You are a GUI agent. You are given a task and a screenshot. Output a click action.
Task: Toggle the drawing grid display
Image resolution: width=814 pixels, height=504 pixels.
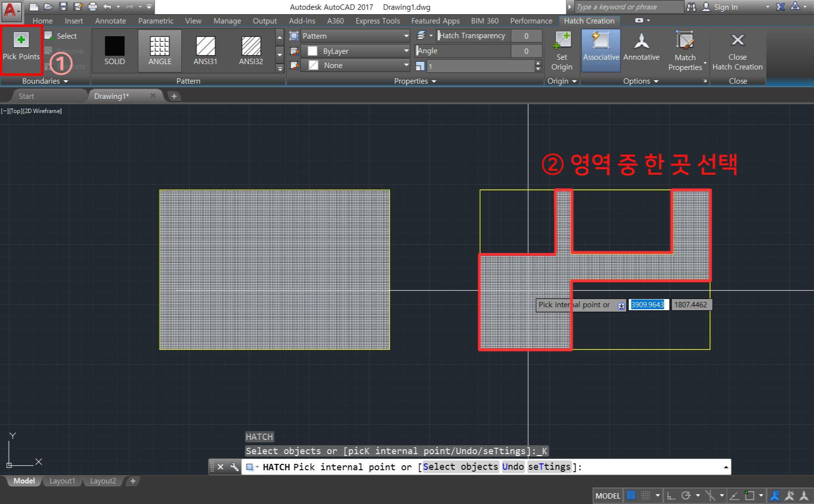631,496
